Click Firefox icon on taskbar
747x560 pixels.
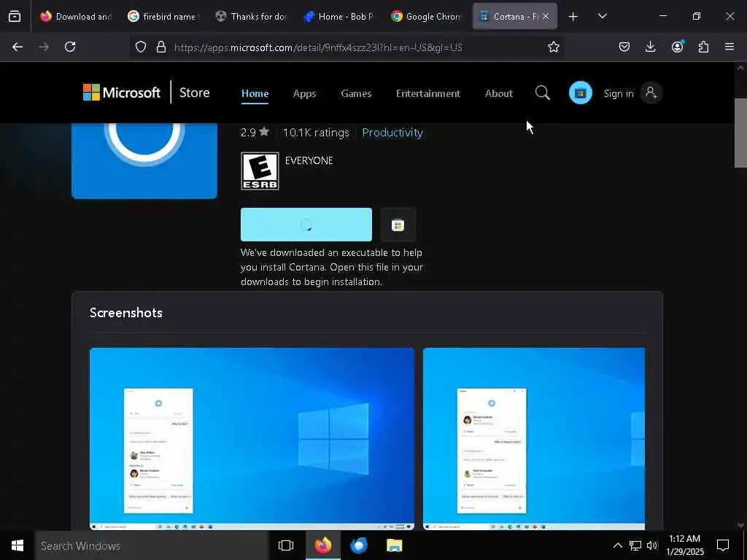[323, 545]
